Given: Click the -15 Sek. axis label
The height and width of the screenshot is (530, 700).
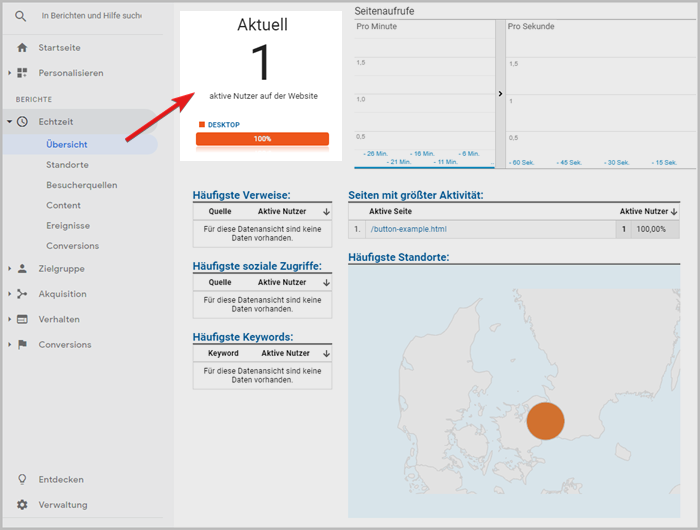Looking at the screenshot, I should click(x=664, y=163).
